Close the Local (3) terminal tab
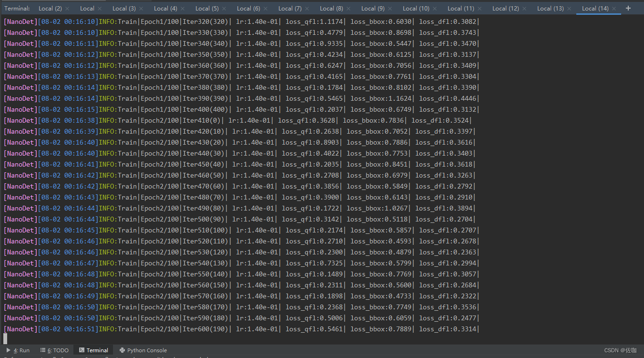This screenshot has width=644, height=358. 141,9
